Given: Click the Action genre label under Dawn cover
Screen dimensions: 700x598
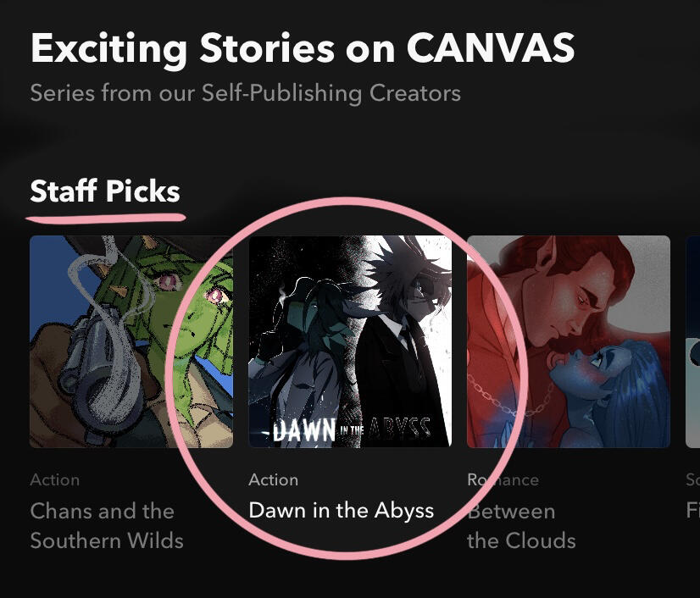Looking at the screenshot, I should tap(273, 479).
